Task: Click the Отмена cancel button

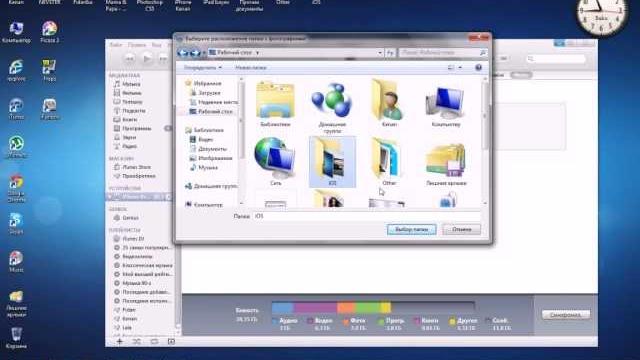Action: (x=461, y=229)
